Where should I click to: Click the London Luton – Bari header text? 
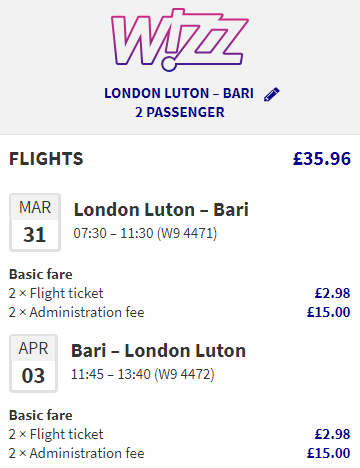(179, 93)
